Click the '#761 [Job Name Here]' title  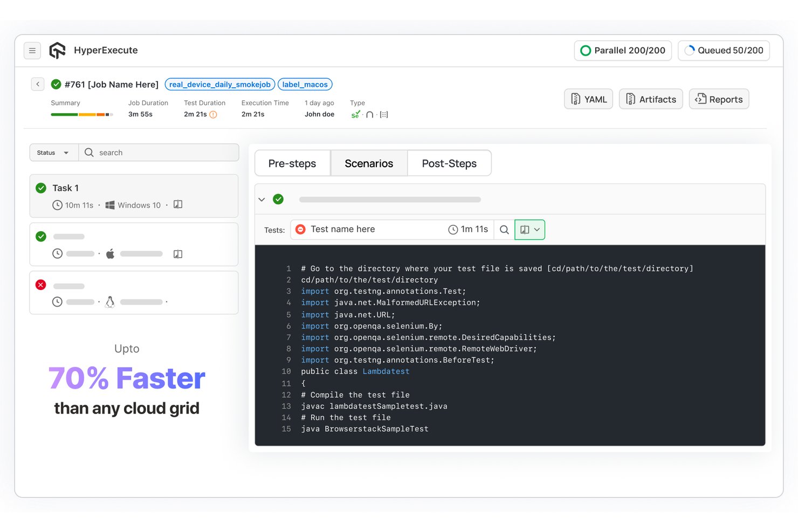112,84
